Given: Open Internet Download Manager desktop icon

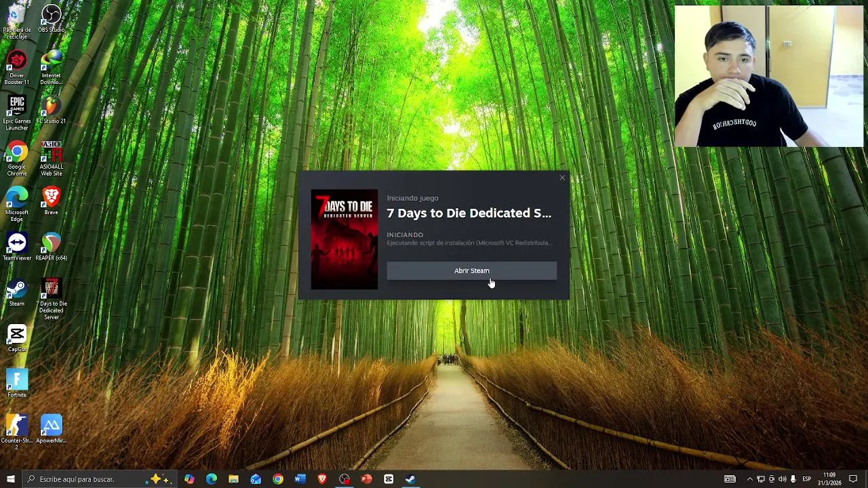Looking at the screenshot, I should point(52,68).
